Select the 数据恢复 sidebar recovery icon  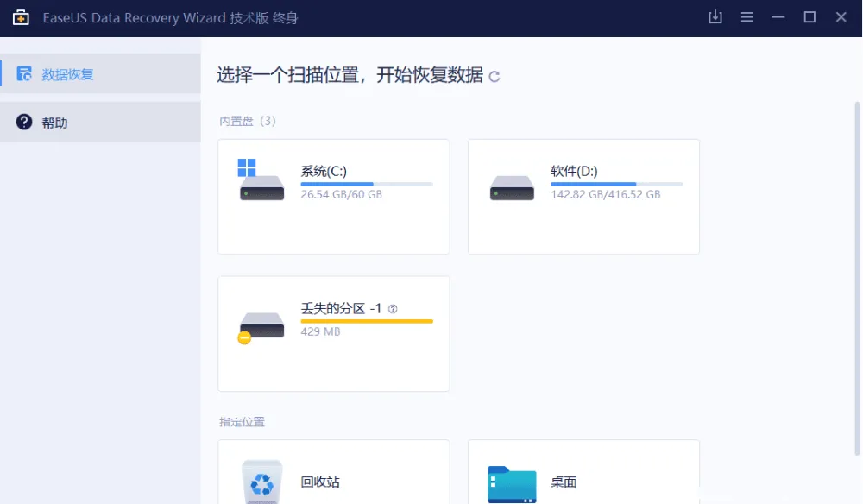pos(24,73)
